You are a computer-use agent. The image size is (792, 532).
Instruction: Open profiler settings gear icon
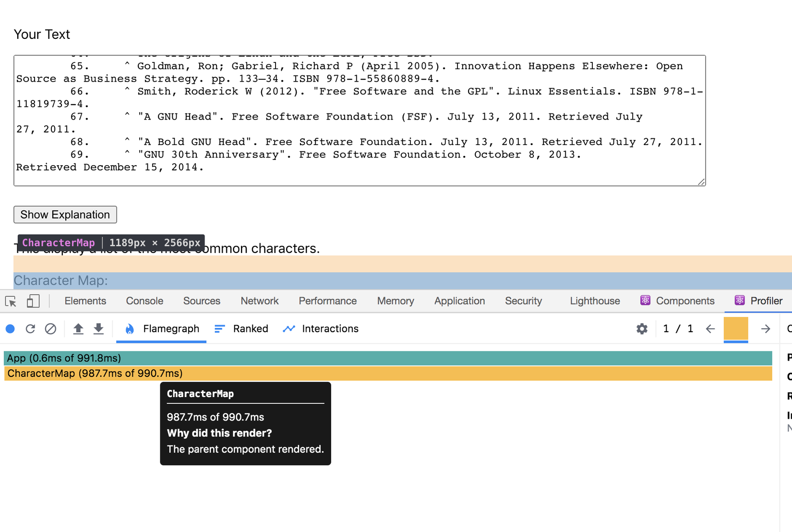tap(642, 329)
